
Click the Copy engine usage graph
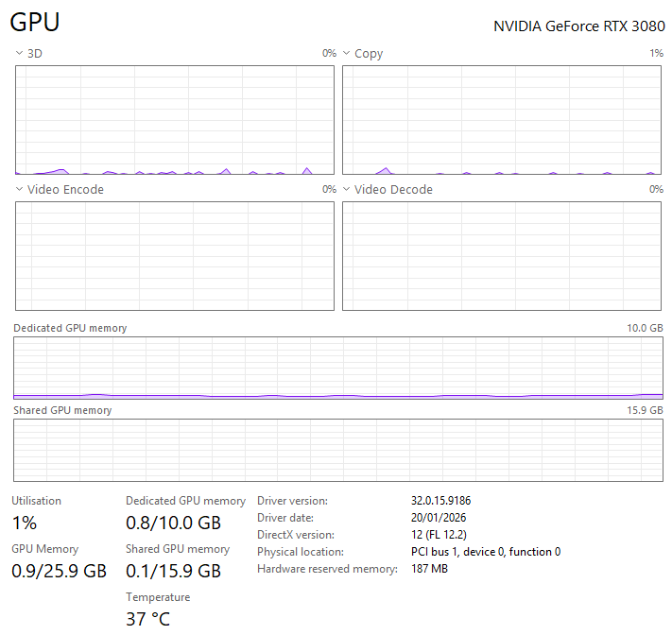(502, 120)
